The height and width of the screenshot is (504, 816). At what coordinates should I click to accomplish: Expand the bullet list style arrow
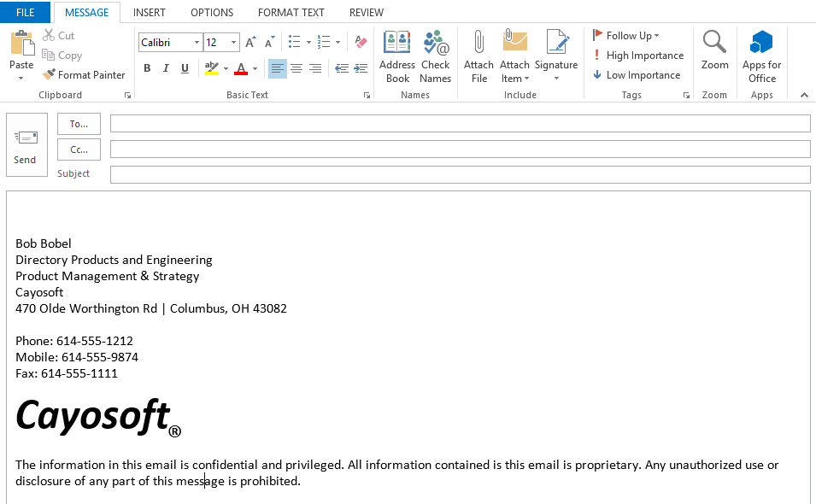(308, 42)
